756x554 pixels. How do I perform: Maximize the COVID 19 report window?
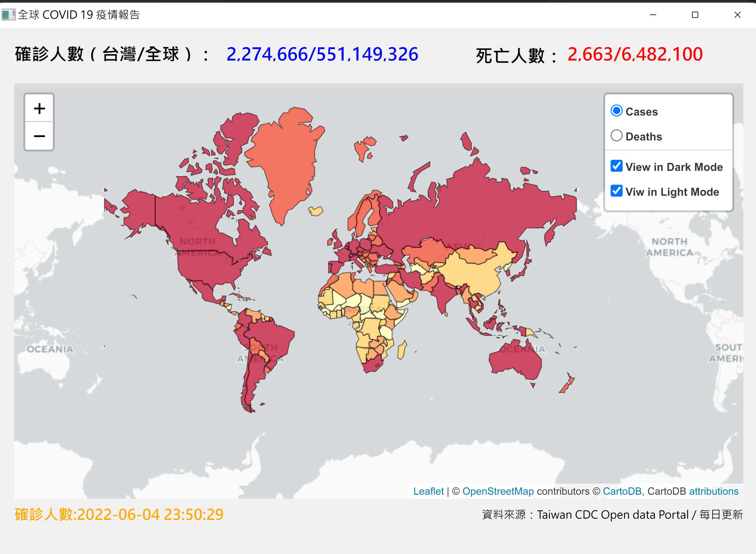pos(695,14)
